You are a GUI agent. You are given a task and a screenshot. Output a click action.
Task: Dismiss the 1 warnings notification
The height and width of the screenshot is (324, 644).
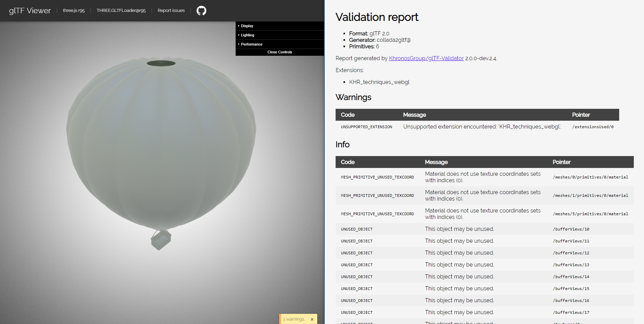pos(312,319)
